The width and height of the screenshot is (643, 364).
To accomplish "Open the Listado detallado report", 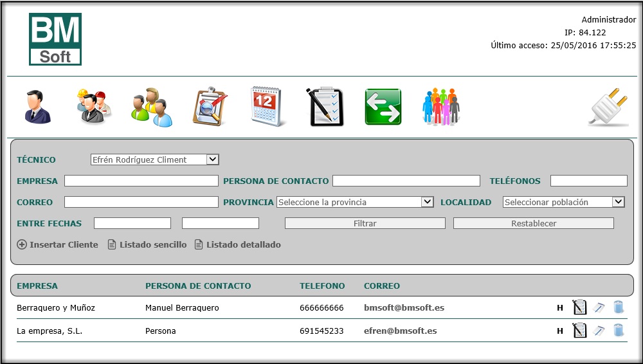I will point(238,244).
